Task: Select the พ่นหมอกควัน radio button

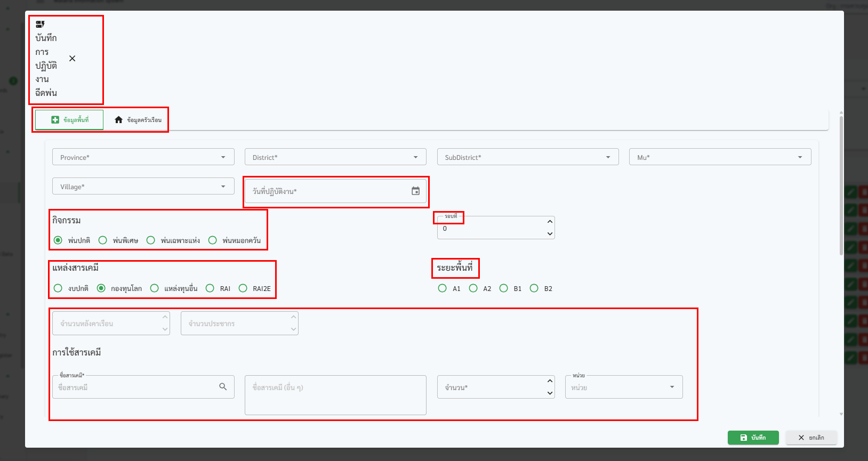Action: tap(213, 240)
